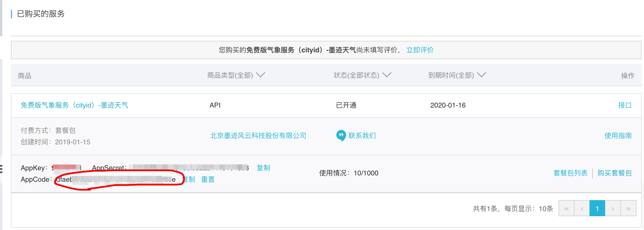Open the sidebar menu handle icon
Screen dimensions: 644x230
click(1, 169)
